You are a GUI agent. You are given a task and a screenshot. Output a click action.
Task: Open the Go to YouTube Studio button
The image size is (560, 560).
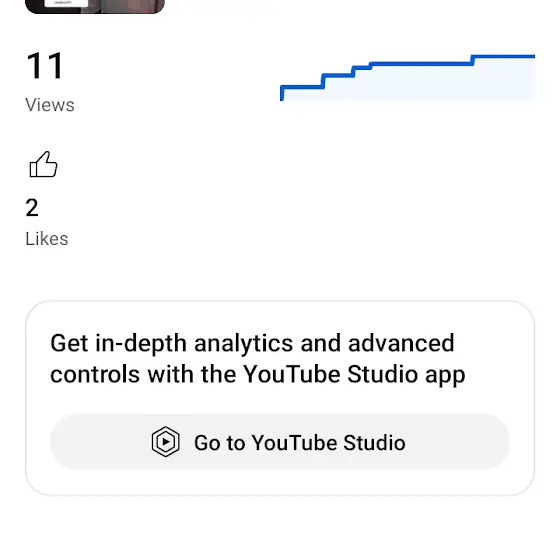280,442
